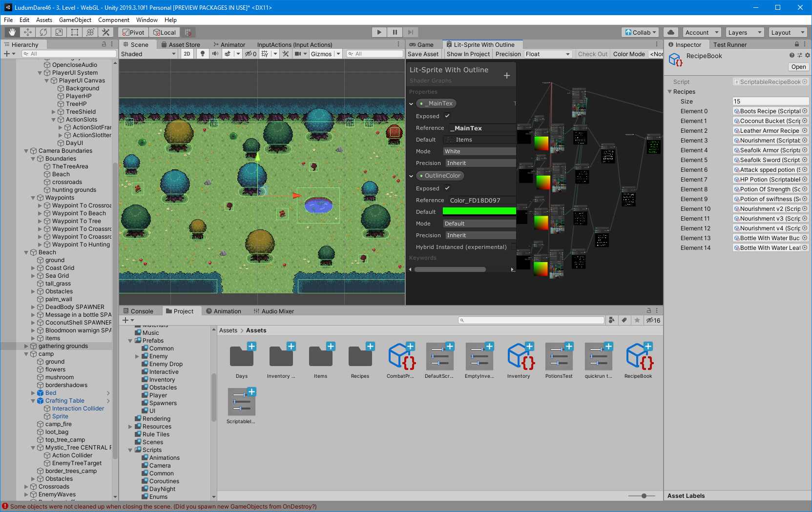Lock the Inspector panel
812x512 pixels.
pos(797,44)
